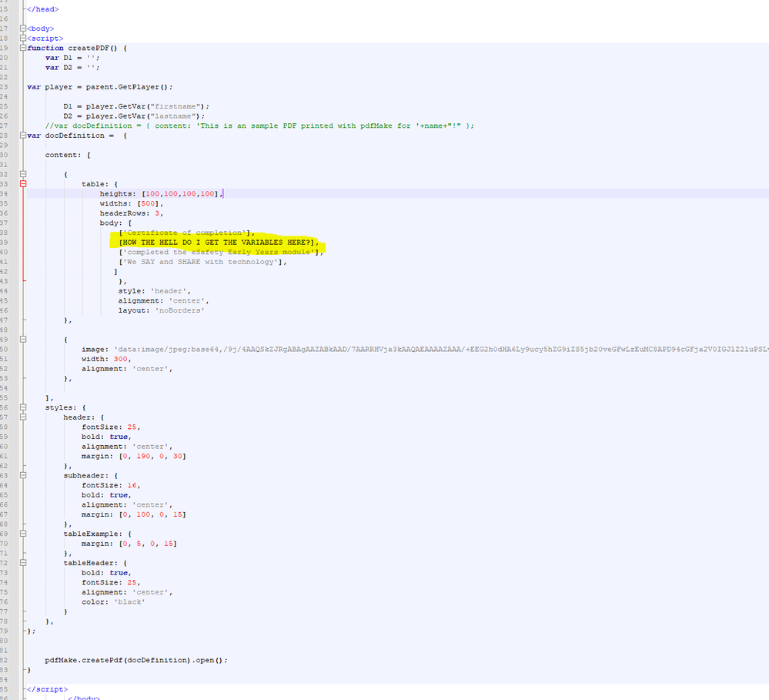Click the 'fontSize: 16,' line

(111, 486)
